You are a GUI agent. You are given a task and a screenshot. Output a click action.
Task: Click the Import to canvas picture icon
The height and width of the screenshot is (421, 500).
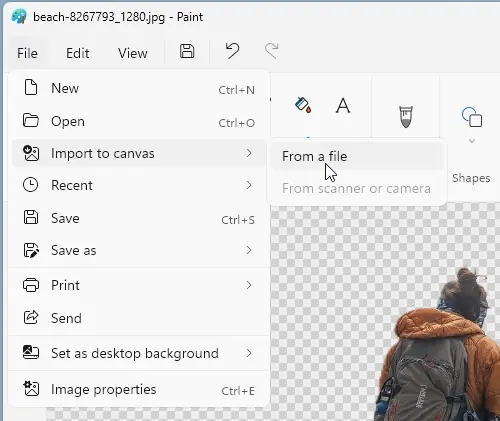[31, 153]
